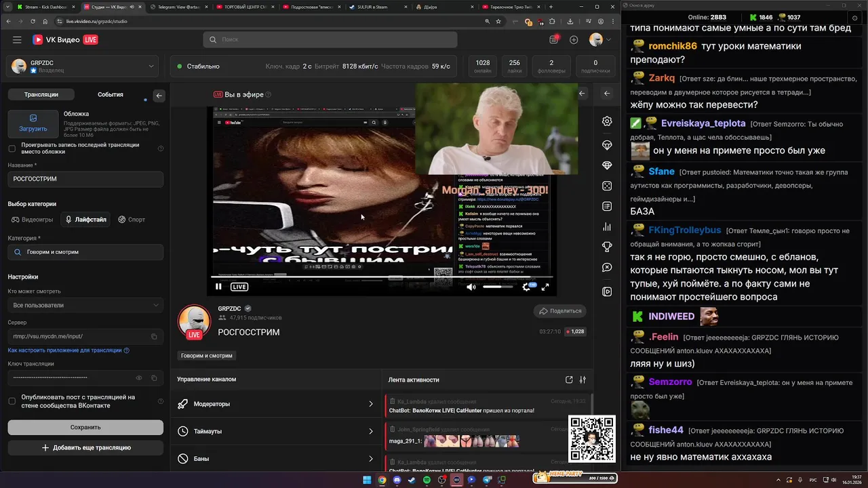This screenshot has height=488, width=868.
Task: Switch to the Трансляции tab
Action: [41, 95]
